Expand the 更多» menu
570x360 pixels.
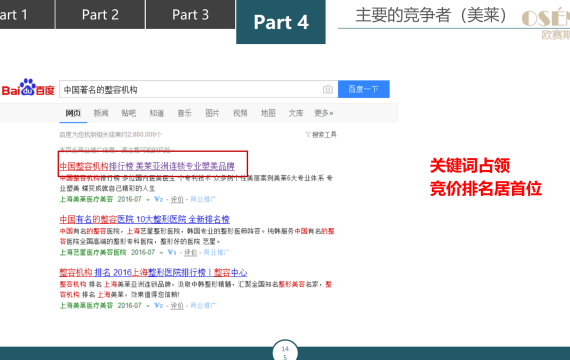pyautogui.click(x=324, y=113)
